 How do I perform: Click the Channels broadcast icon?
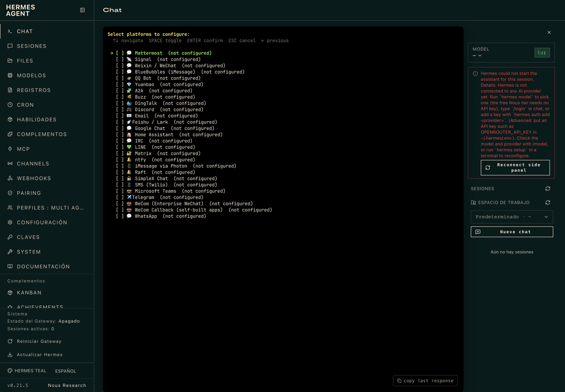tap(10, 163)
